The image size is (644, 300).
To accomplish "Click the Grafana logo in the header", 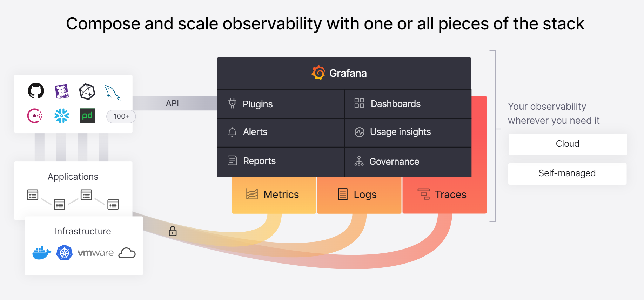I will (318, 73).
